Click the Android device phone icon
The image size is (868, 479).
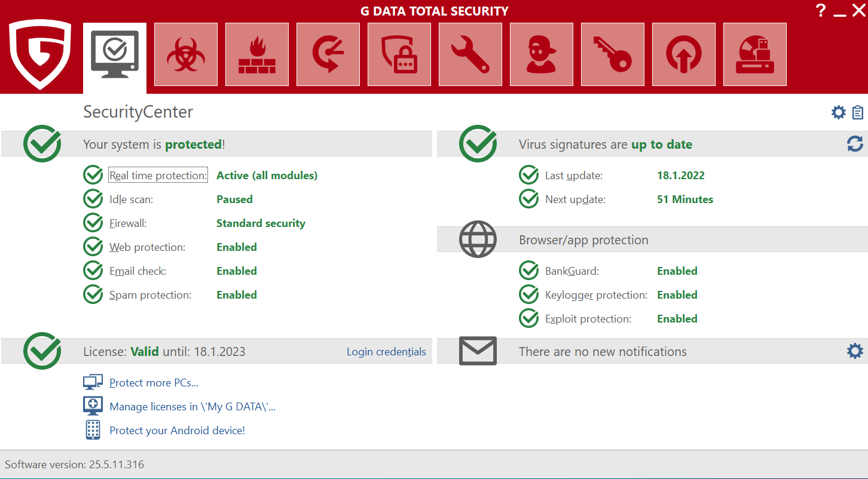[x=93, y=430]
